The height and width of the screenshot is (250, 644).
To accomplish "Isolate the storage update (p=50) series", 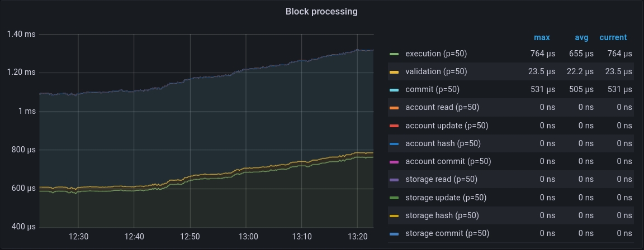I will point(446,198).
